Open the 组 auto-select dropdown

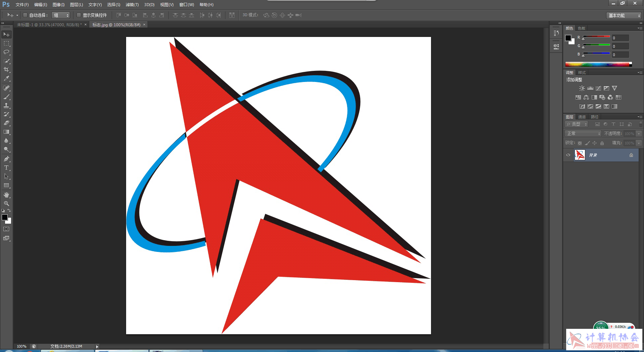tap(61, 15)
